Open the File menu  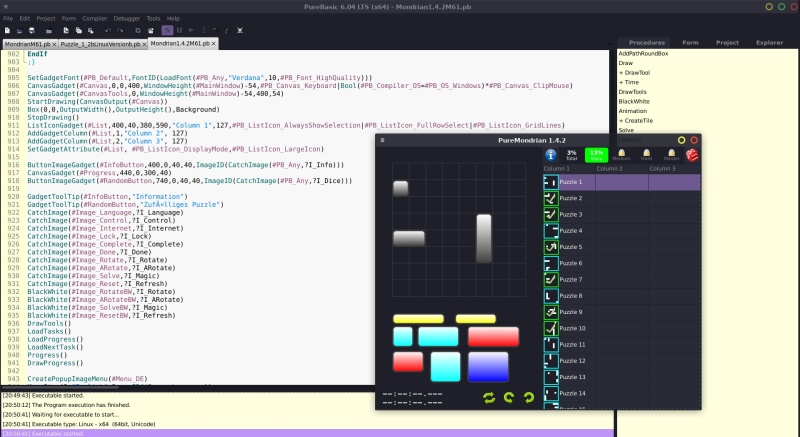click(8, 18)
